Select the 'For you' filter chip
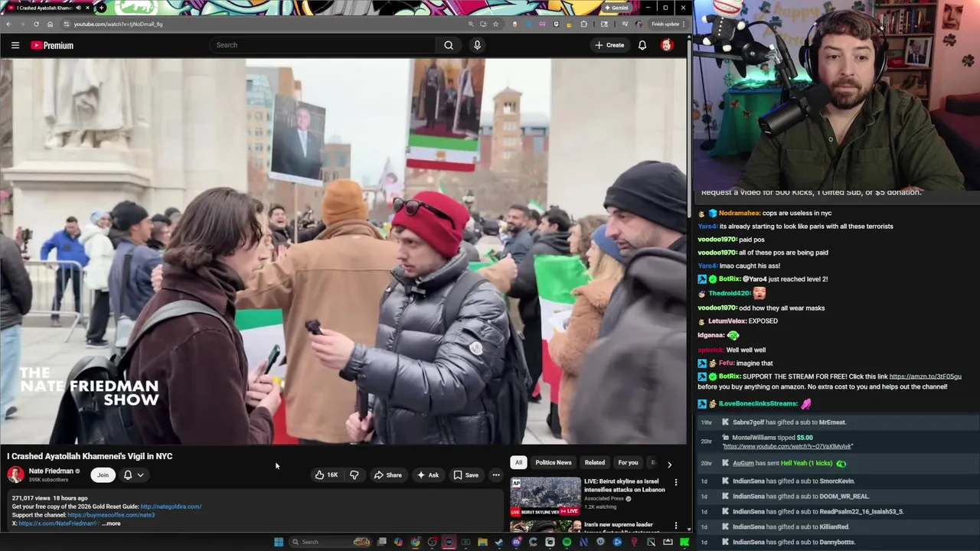 coord(628,462)
